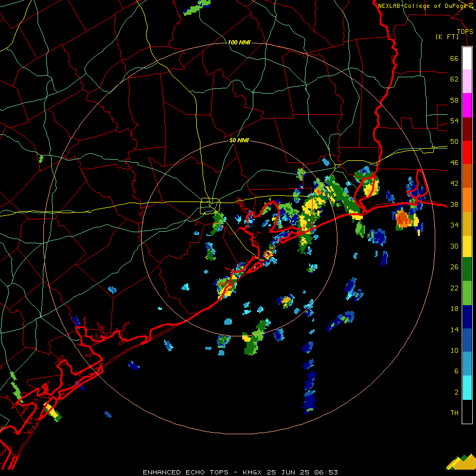Image resolution: width=476 pixels, height=476 pixels.
Task: Click the 2 value on the legend
Action: [x=456, y=392]
